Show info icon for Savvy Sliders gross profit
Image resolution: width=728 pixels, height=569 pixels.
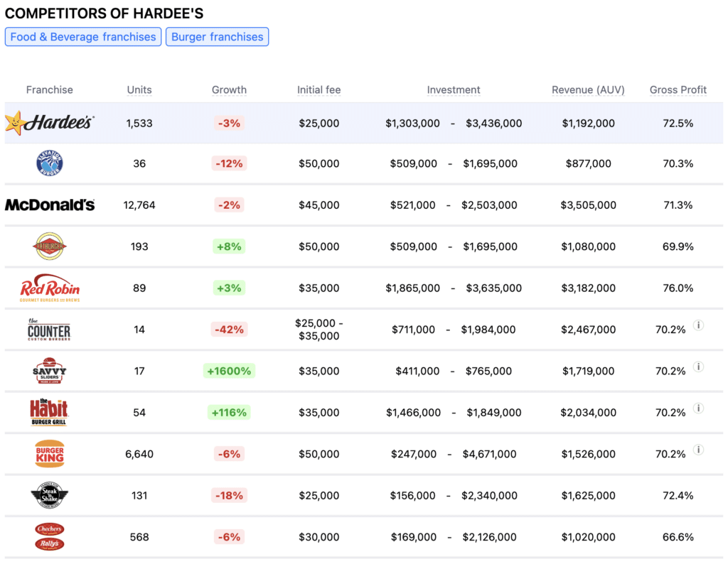698,367
